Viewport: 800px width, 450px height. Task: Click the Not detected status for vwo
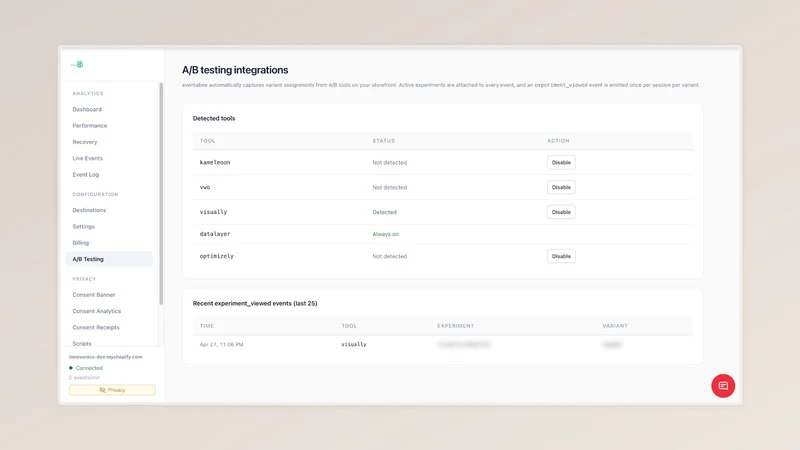[389, 188]
